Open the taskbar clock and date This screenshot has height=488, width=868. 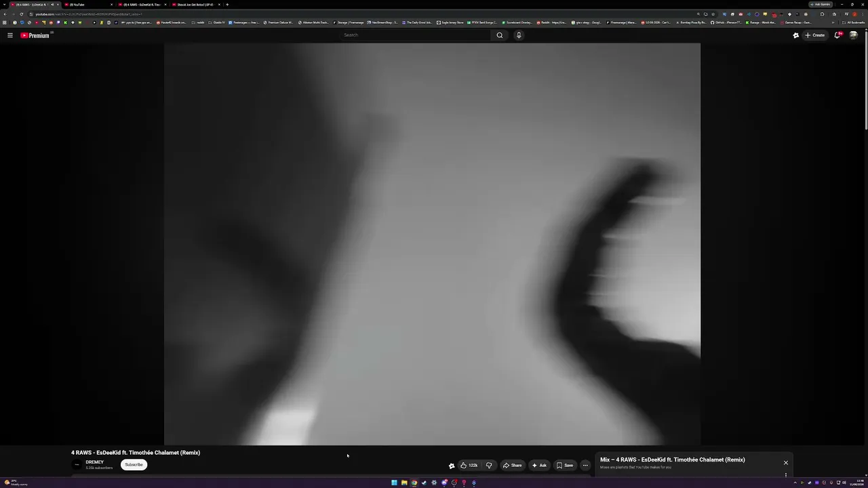click(x=855, y=483)
